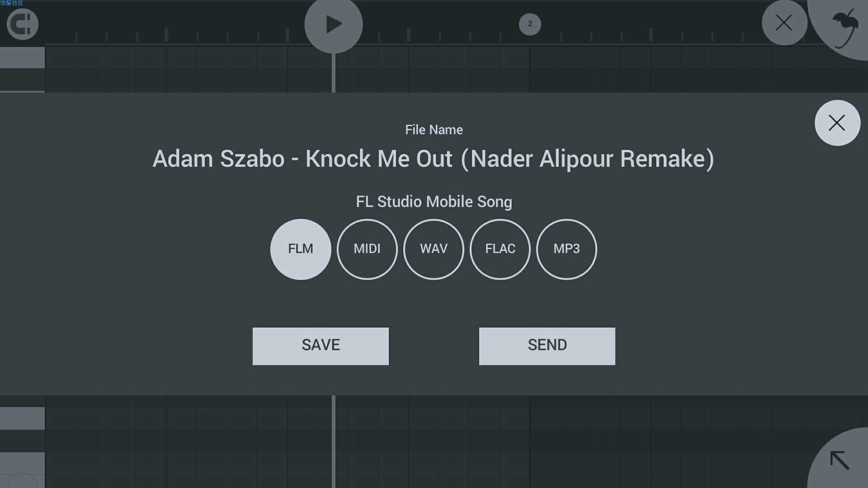Start playback with the play button
868x488 pixels.
[x=334, y=24]
